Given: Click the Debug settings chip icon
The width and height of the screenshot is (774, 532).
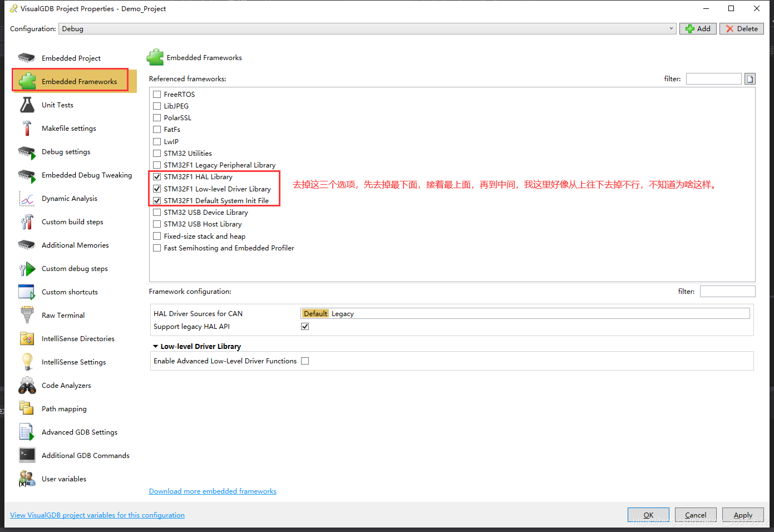Looking at the screenshot, I should coord(27,152).
